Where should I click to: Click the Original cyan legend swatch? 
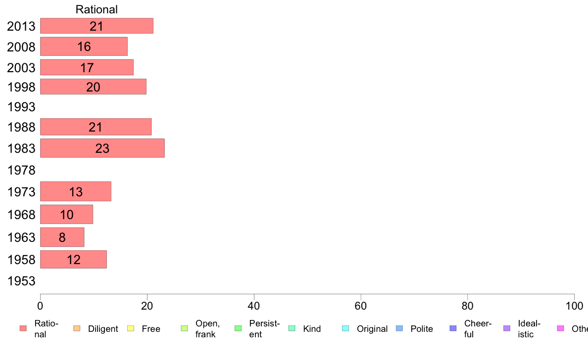coord(346,328)
